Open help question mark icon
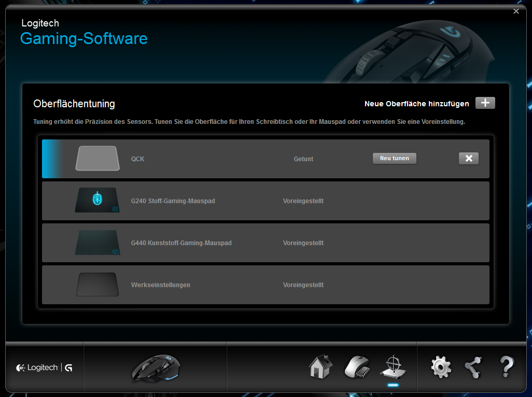The image size is (532, 397). coord(507,367)
